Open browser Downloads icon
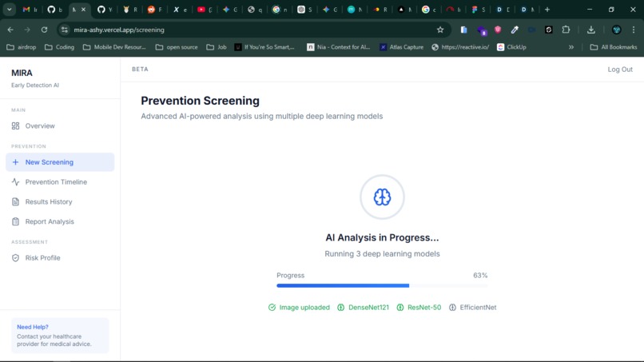644x362 pixels. (591, 30)
